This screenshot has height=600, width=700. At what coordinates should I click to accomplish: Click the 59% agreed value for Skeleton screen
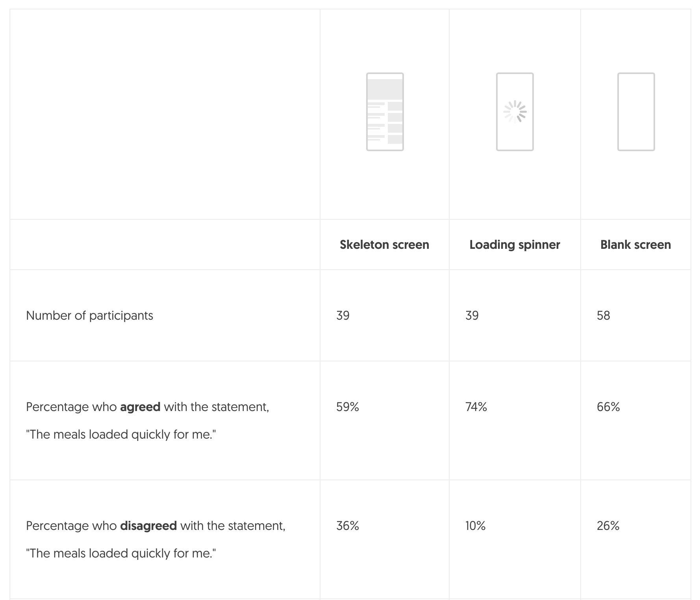(x=348, y=407)
